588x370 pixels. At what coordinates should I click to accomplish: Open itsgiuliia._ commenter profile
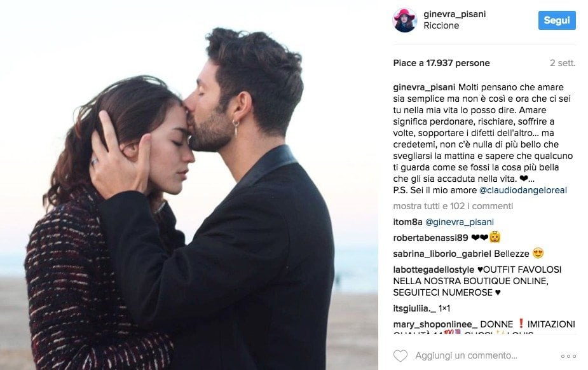414,308
